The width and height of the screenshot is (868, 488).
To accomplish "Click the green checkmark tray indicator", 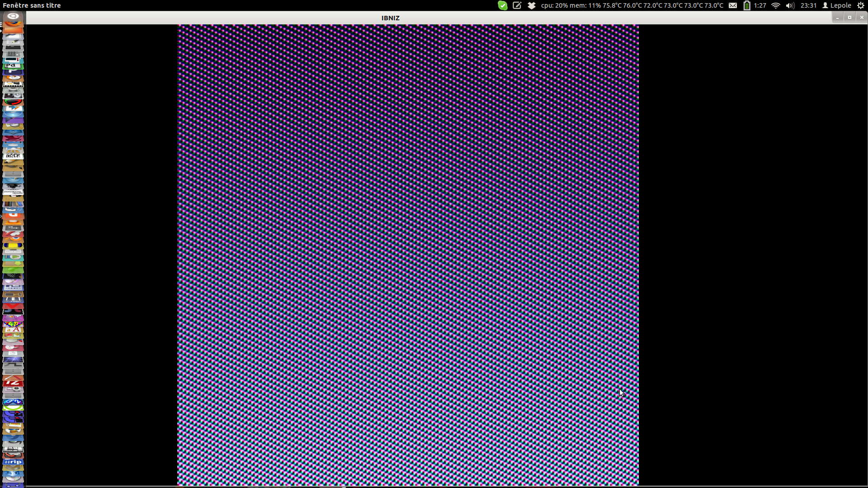I will point(502,5).
